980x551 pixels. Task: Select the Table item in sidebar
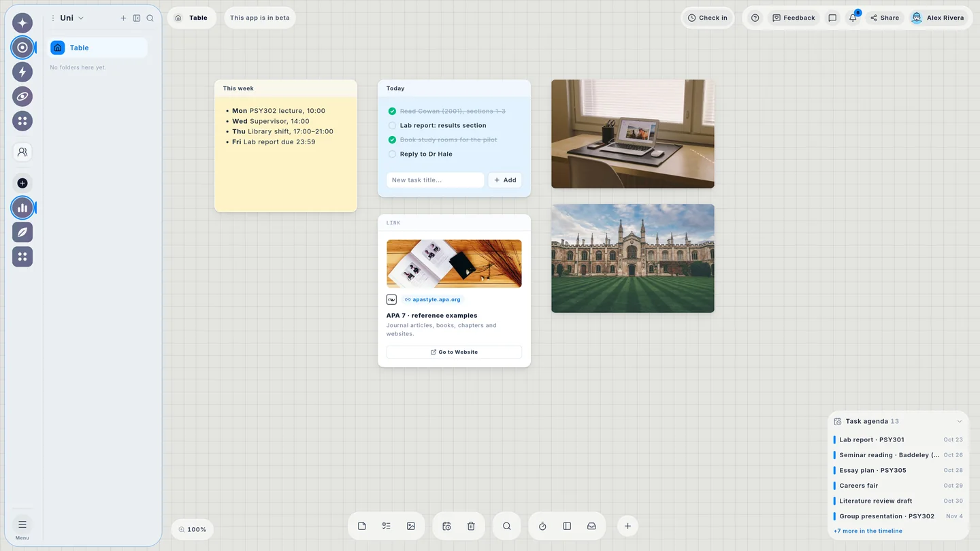pyautogui.click(x=97, y=48)
